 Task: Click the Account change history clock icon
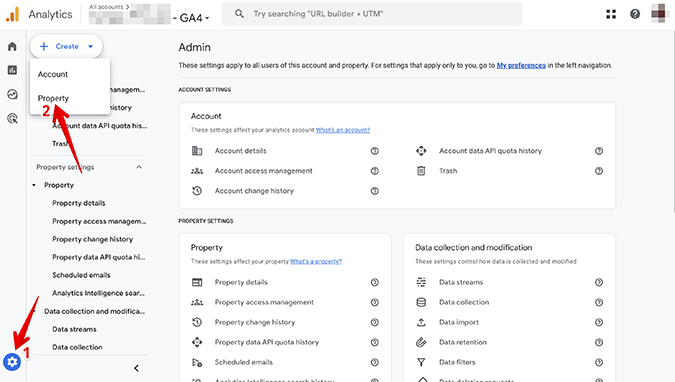(x=197, y=191)
